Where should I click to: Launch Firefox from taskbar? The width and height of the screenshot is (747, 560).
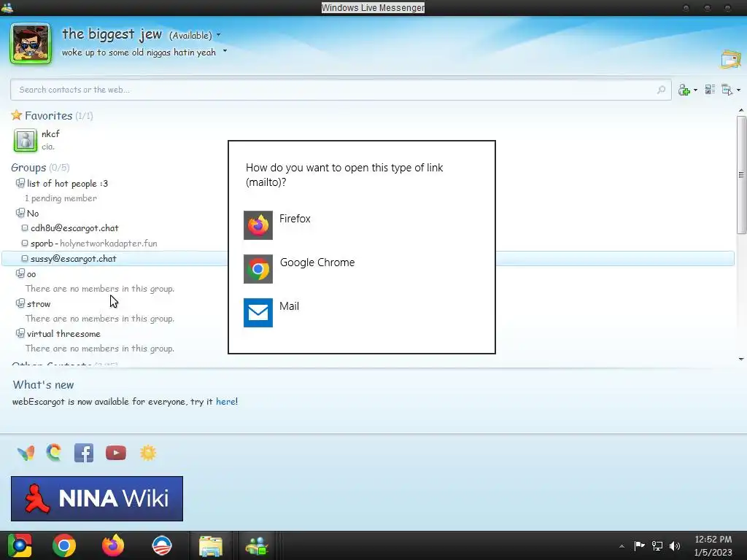[113, 545]
